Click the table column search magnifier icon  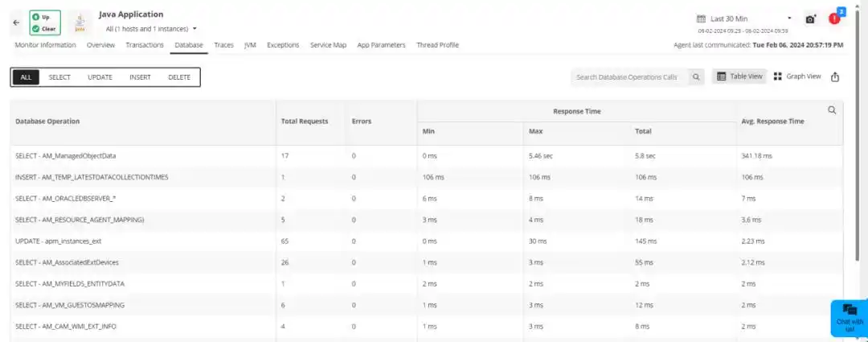pyautogui.click(x=832, y=110)
